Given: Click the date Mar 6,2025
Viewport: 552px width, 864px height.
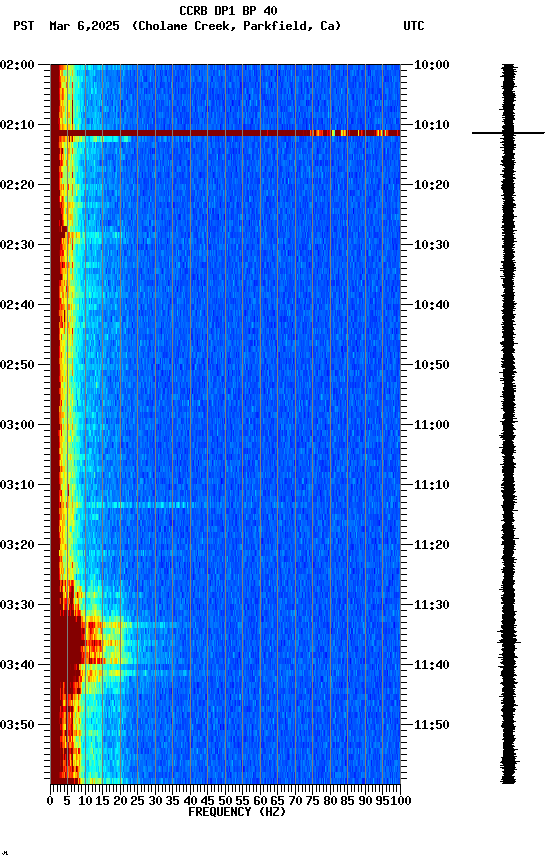Looking at the screenshot, I should point(84,26).
